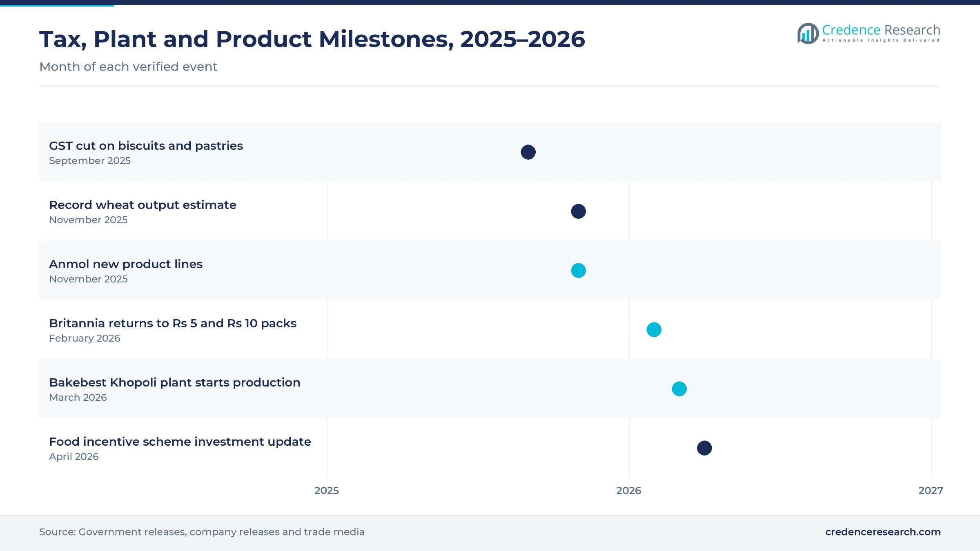980x551 pixels.
Task: Select the GST cut September 2025 marker
Action: point(528,152)
